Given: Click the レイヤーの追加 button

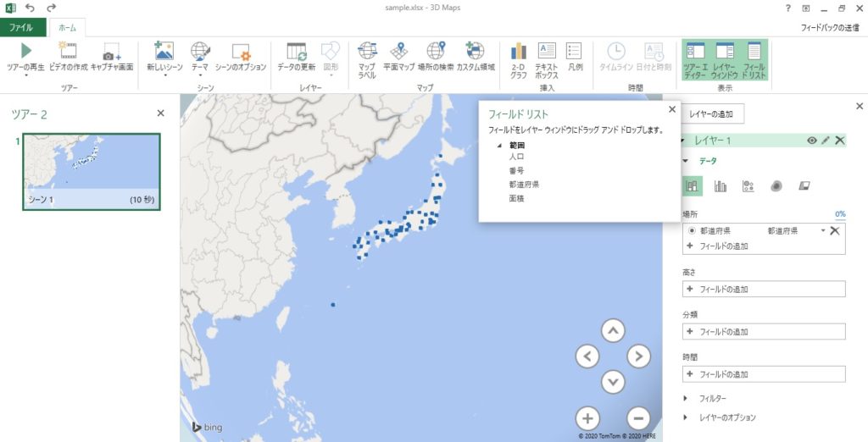Looking at the screenshot, I should click(x=715, y=113).
